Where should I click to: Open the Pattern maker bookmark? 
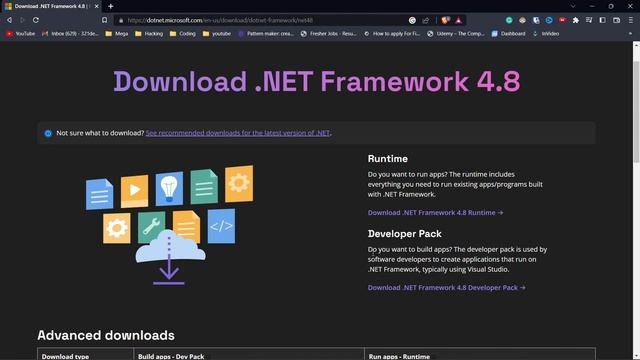coord(266,33)
